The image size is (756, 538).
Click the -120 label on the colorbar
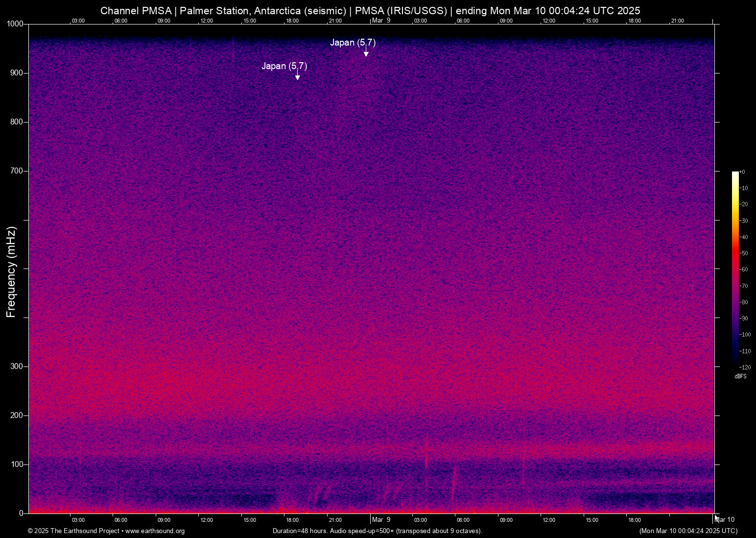[745, 367]
